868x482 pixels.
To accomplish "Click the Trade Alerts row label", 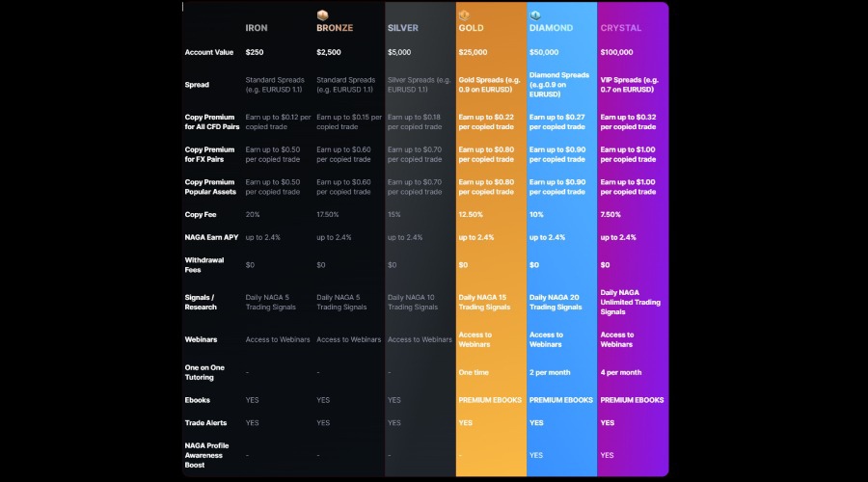I will click(x=205, y=423).
